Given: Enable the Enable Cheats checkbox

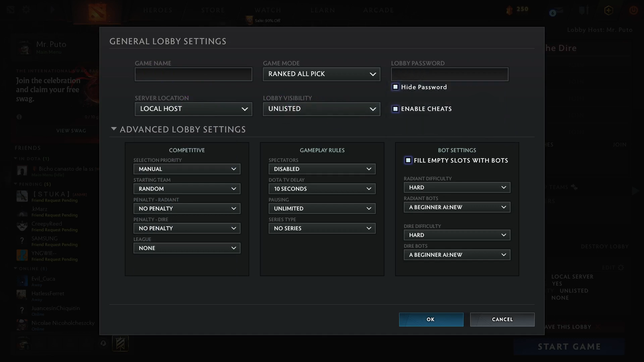Looking at the screenshot, I should [396, 109].
